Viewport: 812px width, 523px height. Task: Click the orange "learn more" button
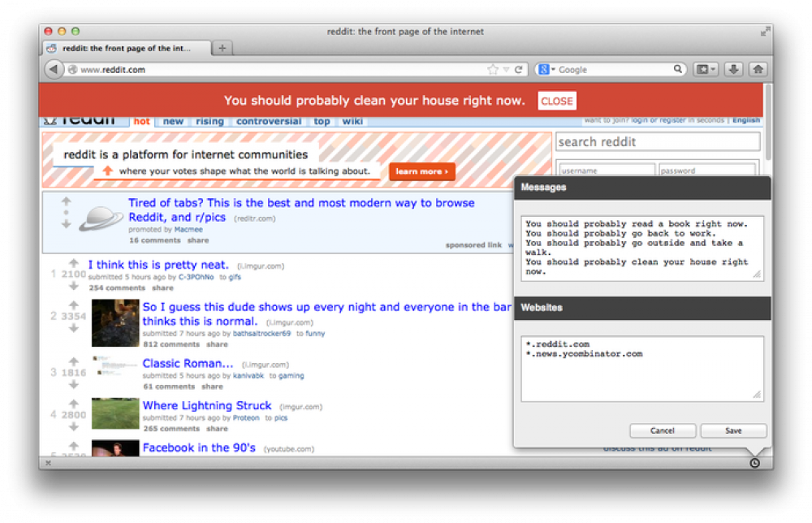click(x=422, y=171)
